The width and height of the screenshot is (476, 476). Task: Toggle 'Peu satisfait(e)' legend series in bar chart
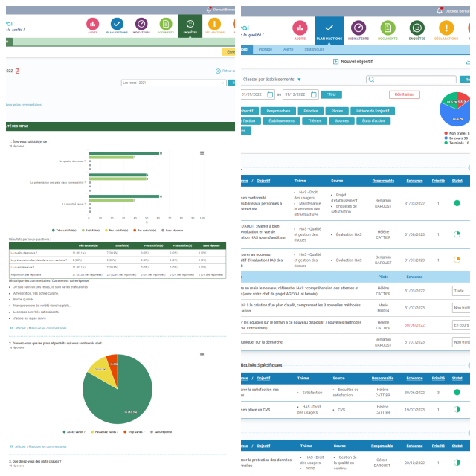coord(116,231)
